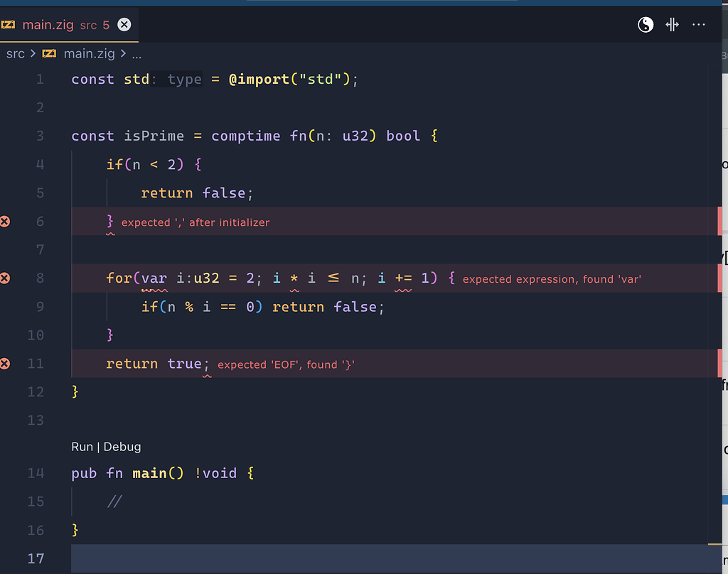
Task: Expand the src breadcrumb folder
Action: (x=15, y=53)
